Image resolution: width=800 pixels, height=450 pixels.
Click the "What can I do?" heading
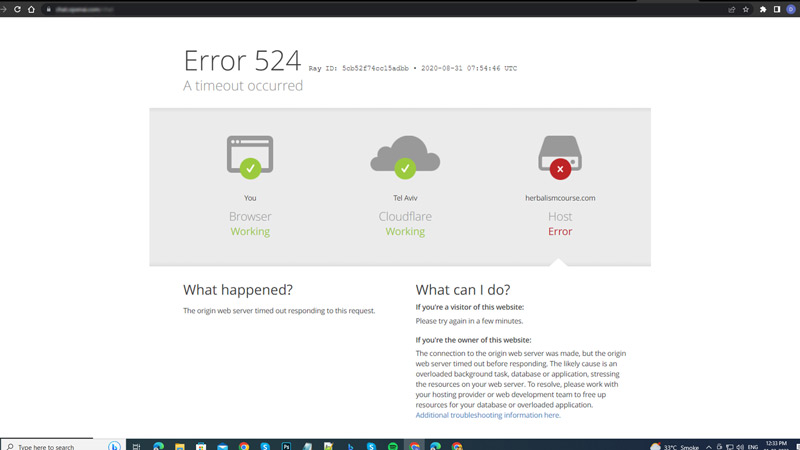(463, 290)
